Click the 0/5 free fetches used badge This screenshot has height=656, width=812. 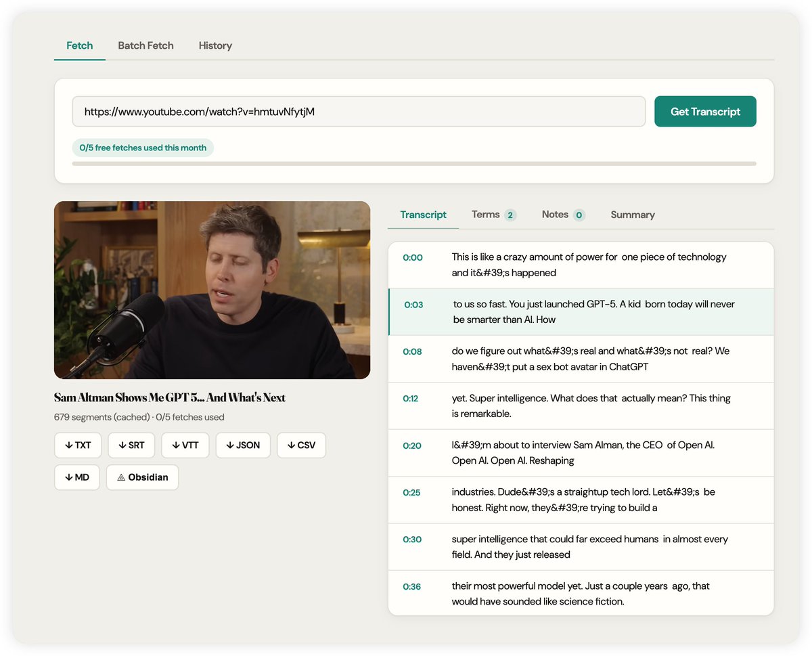coord(143,148)
